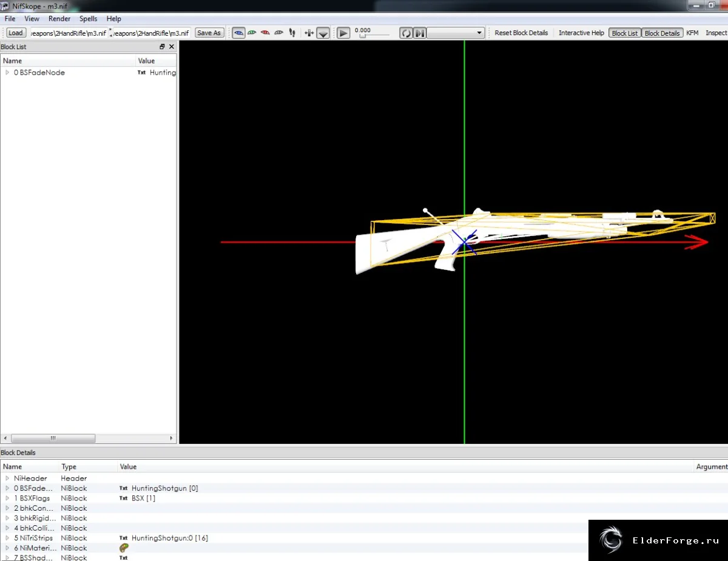Play the animation with the play button

tap(343, 33)
